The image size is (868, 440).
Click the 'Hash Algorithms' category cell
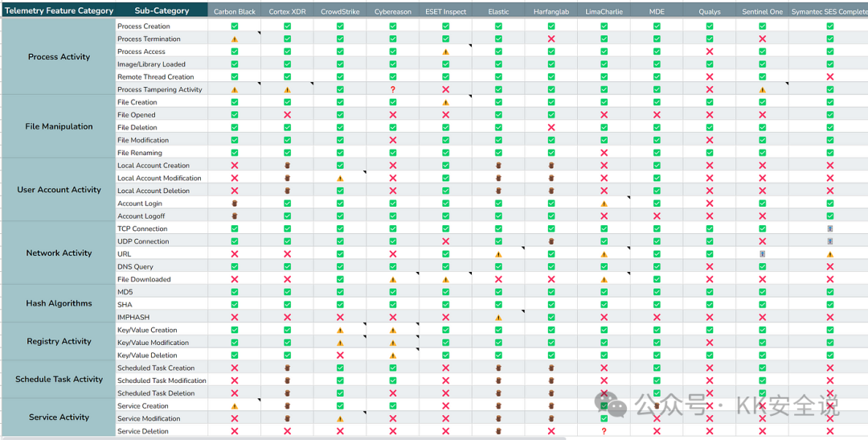[x=59, y=304]
